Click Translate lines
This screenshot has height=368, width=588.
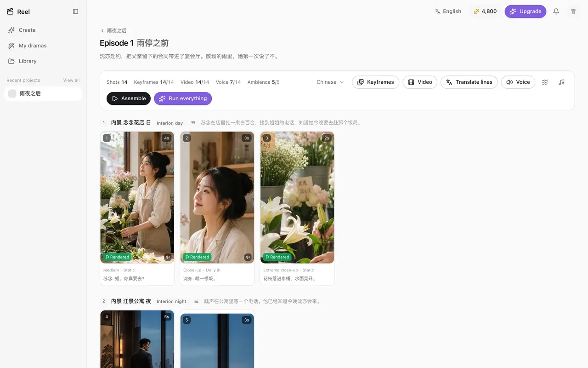coord(469,82)
